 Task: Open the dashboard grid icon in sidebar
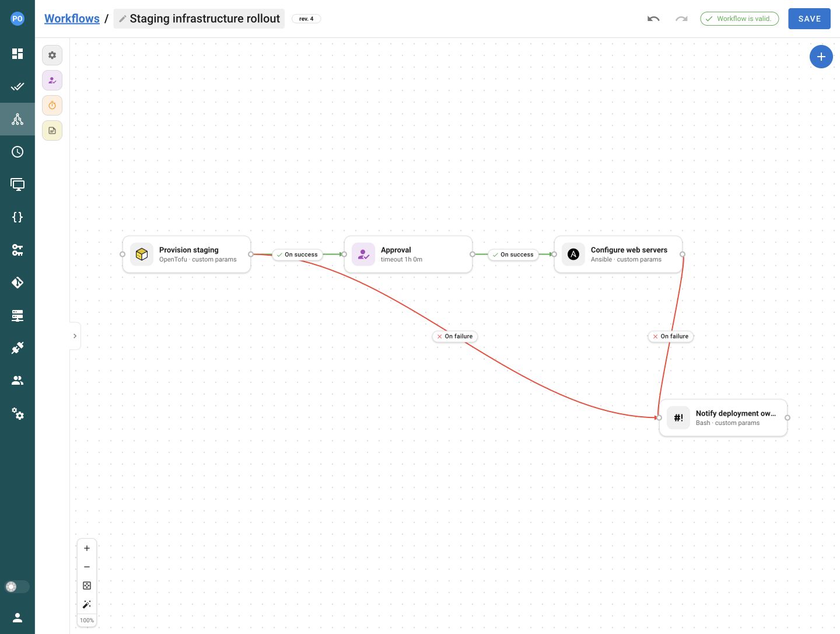(17, 54)
